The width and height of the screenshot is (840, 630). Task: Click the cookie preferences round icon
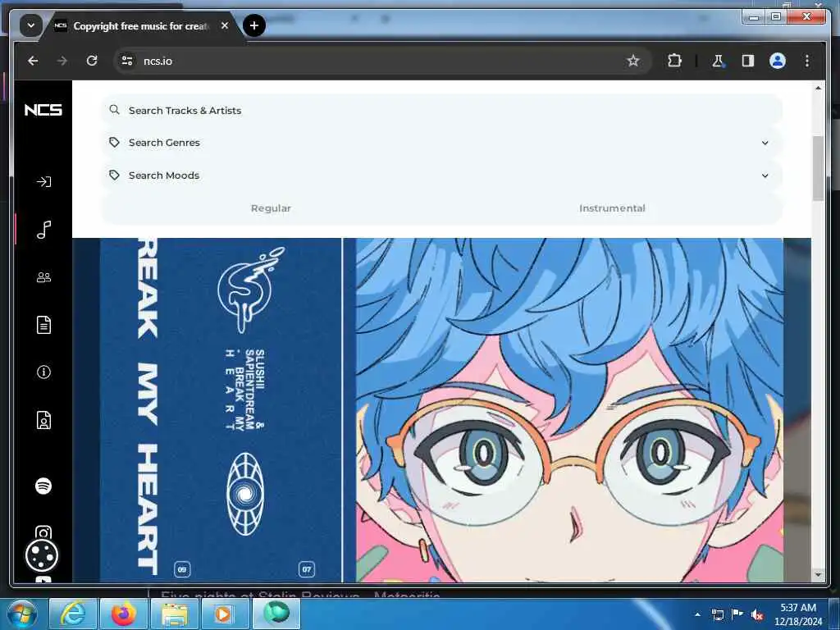[42, 555]
